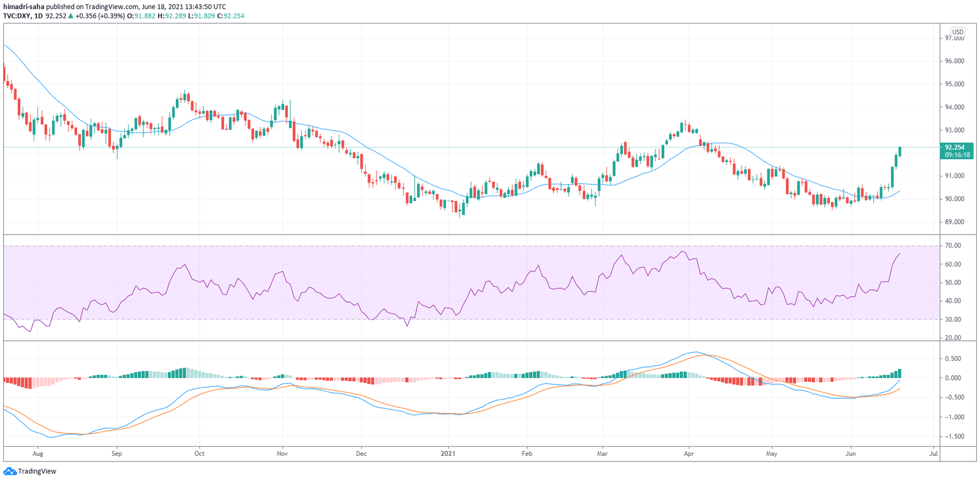Viewport: 980px width, 481px height.
Task: Click the -1.500 value on MACD scale
Action: coord(952,437)
